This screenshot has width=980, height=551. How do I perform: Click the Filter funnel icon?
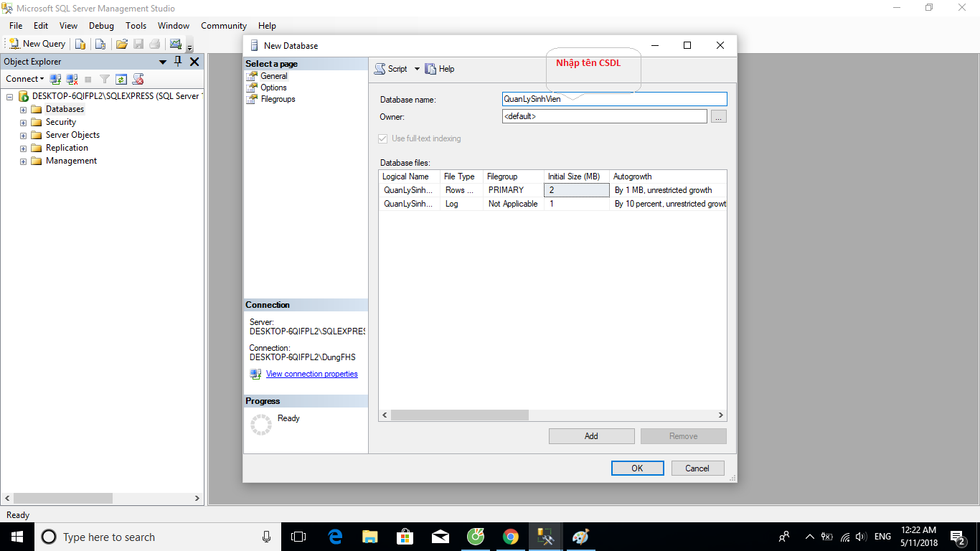point(105,79)
